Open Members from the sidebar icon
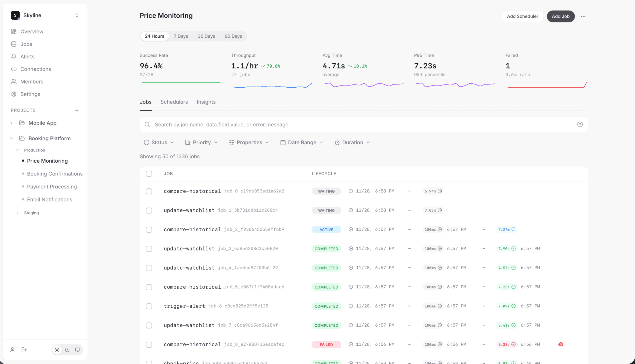Viewport: 635px width, 364px height. point(14,81)
